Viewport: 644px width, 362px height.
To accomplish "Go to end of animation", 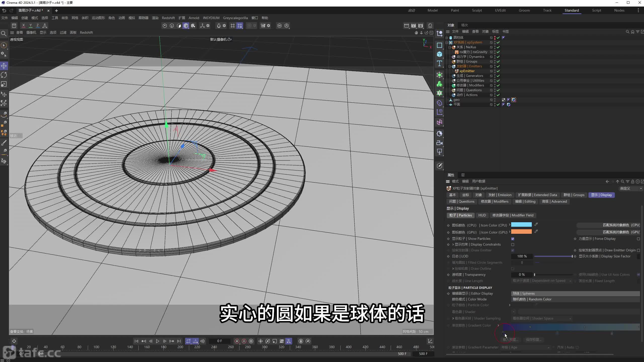I will pyautogui.click(x=179, y=341).
